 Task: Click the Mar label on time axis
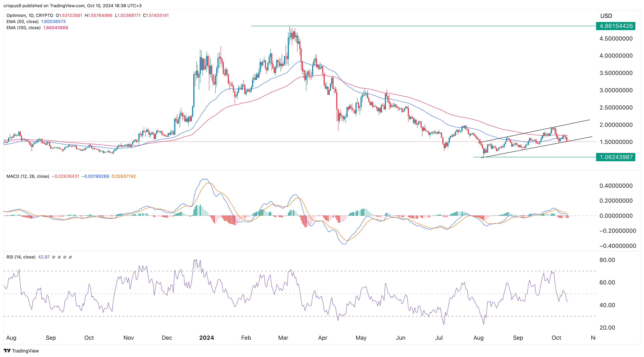(x=283, y=338)
